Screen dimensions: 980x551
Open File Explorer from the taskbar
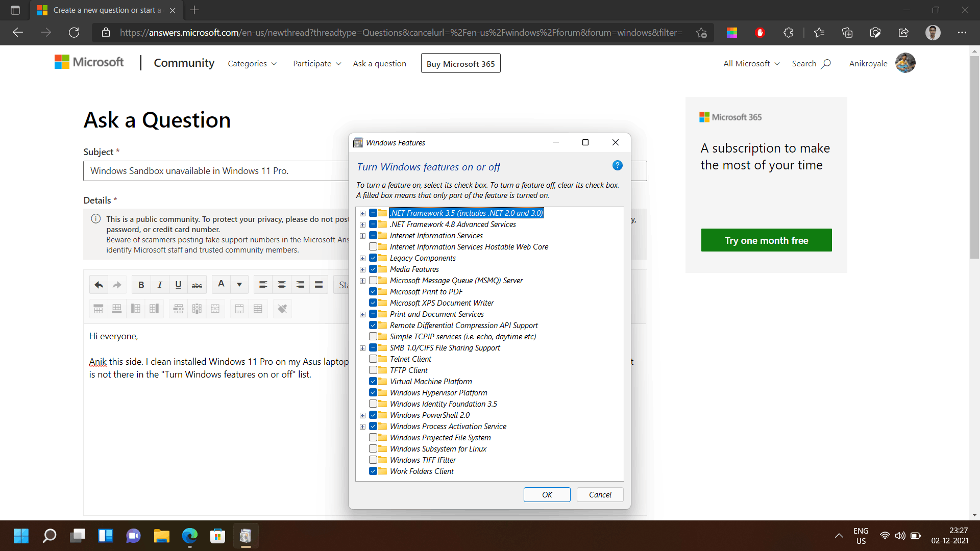161,536
